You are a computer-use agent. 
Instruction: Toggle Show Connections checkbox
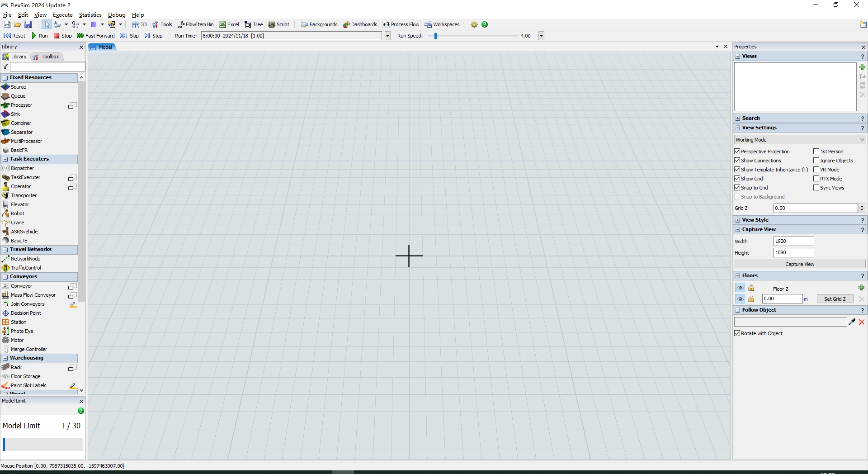[x=737, y=161]
